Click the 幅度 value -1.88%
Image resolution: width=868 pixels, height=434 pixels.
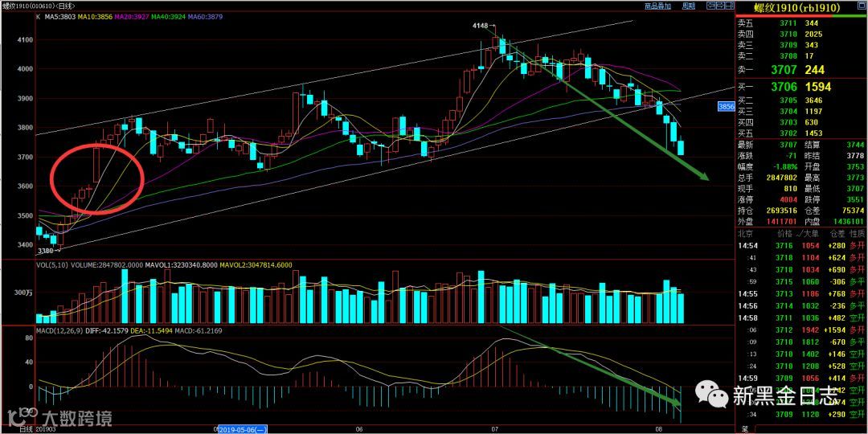point(785,166)
